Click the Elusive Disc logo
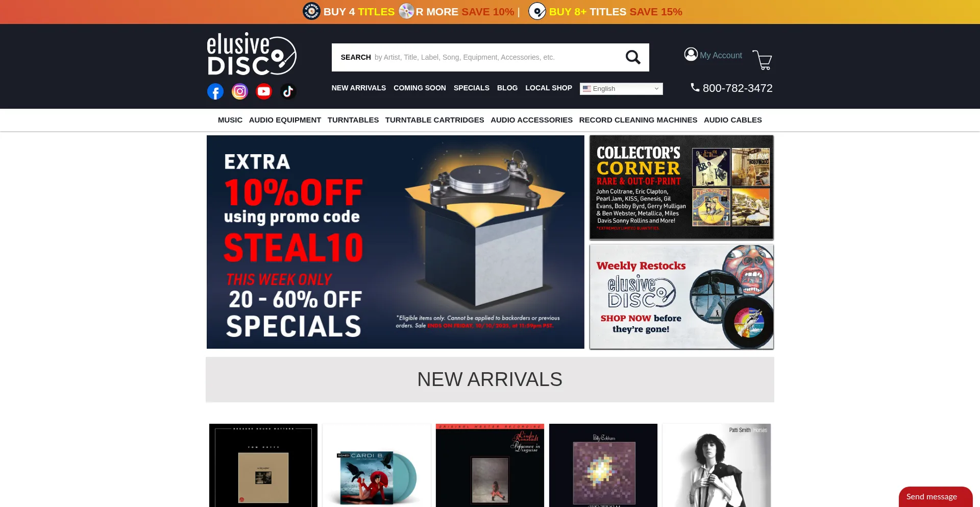This screenshot has height=507, width=980. click(252, 54)
